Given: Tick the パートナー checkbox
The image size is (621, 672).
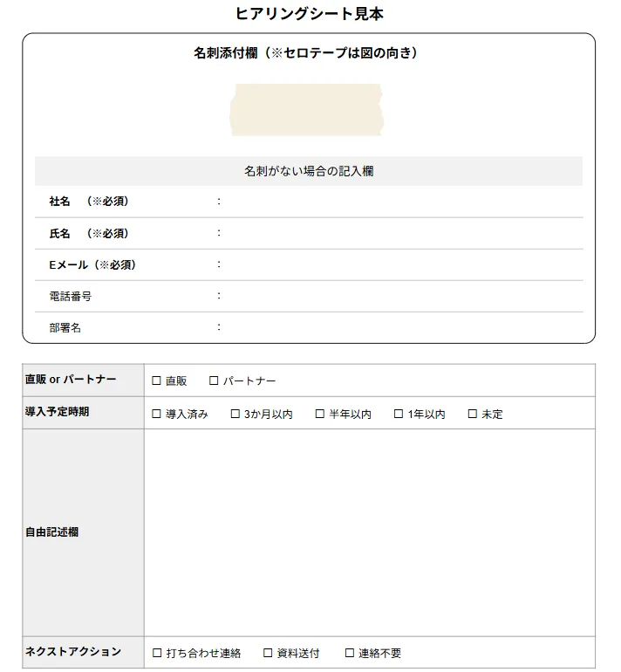Looking at the screenshot, I should point(214,381).
